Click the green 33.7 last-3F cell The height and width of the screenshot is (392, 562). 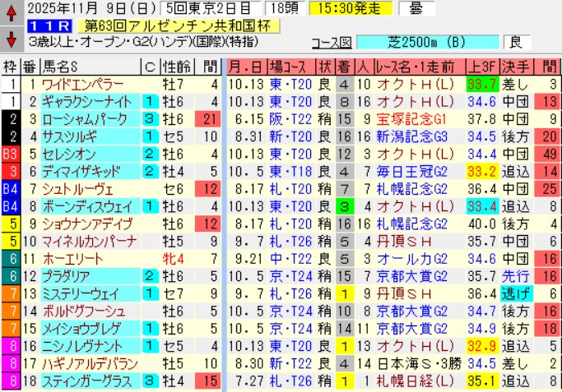pyautogui.click(x=481, y=84)
